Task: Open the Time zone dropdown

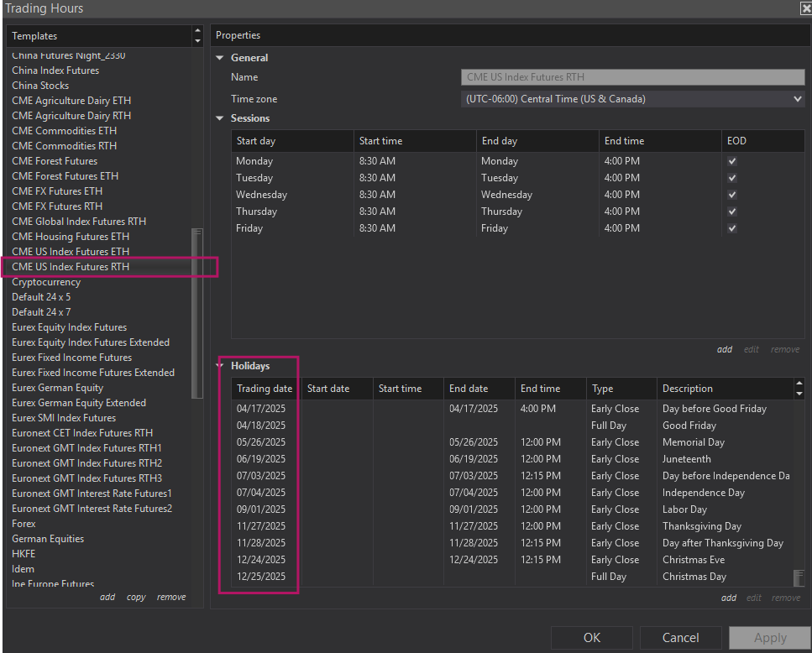Action: (x=633, y=99)
